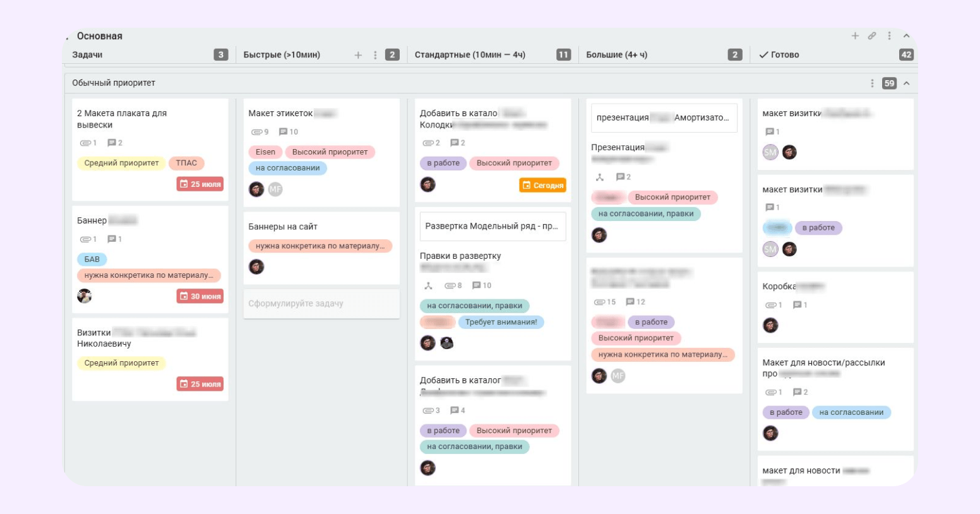Add a card to the Быстрые column
Viewport: 980px width, 514px height.
(x=358, y=55)
